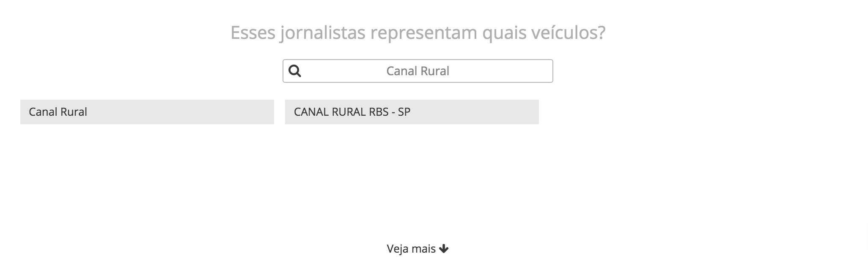
Task: Expand more results with the arrow icon
Action: click(x=444, y=249)
